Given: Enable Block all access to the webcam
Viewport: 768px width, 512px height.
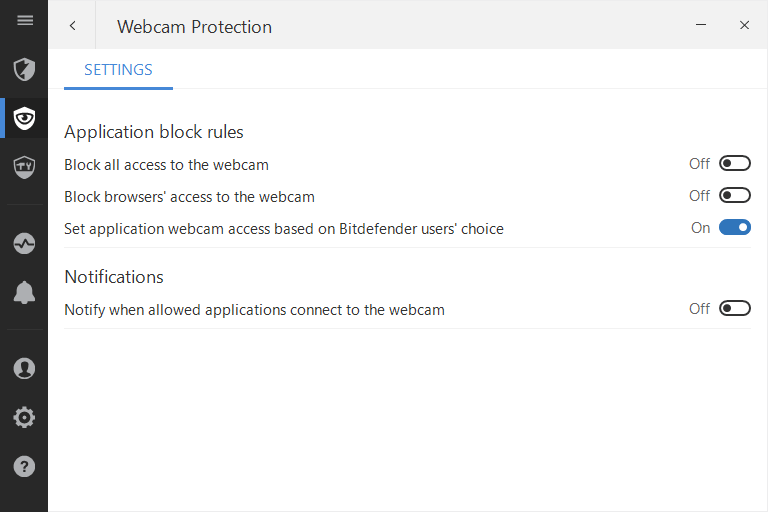Looking at the screenshot, I should (734, 164).
